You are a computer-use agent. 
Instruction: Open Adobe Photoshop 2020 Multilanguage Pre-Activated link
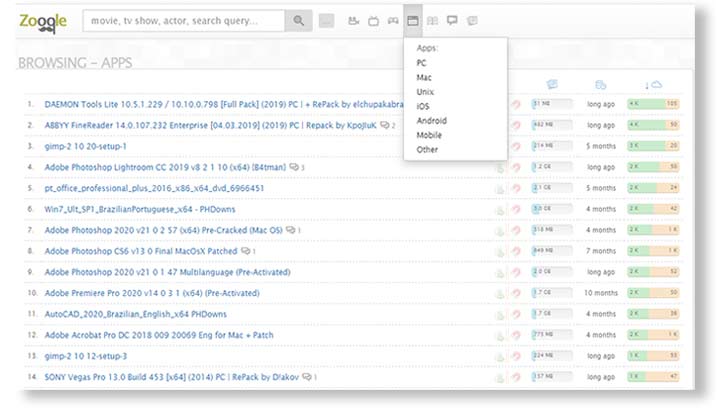tap(167, 272)
